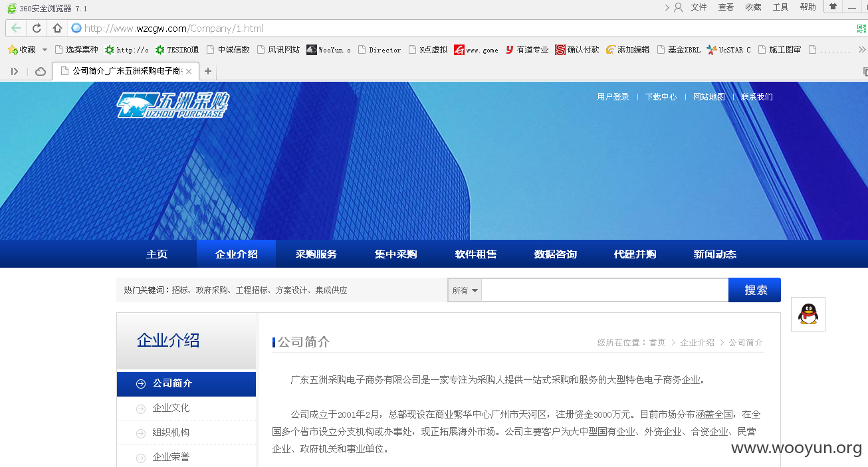Viewport: 868px width, 467px height.
Task: Open the http://o bookmark
Action: [x=127, y=50]
